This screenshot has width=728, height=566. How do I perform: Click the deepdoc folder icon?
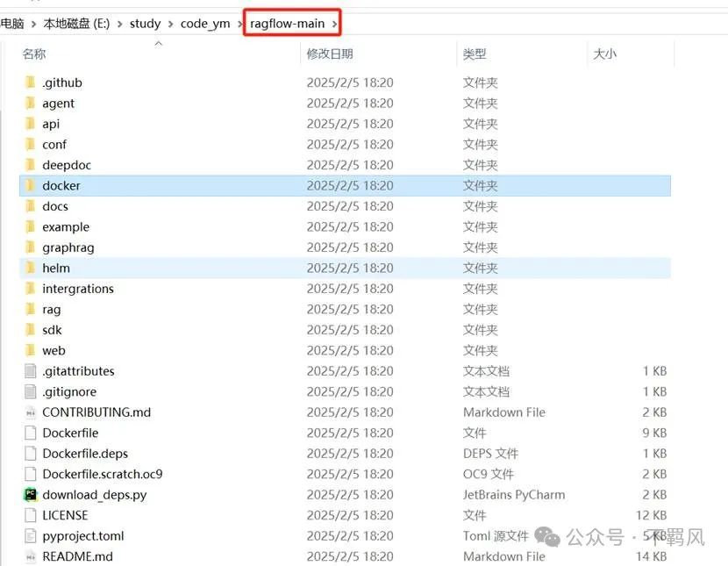pyautogui.click(x=30, y=165)
